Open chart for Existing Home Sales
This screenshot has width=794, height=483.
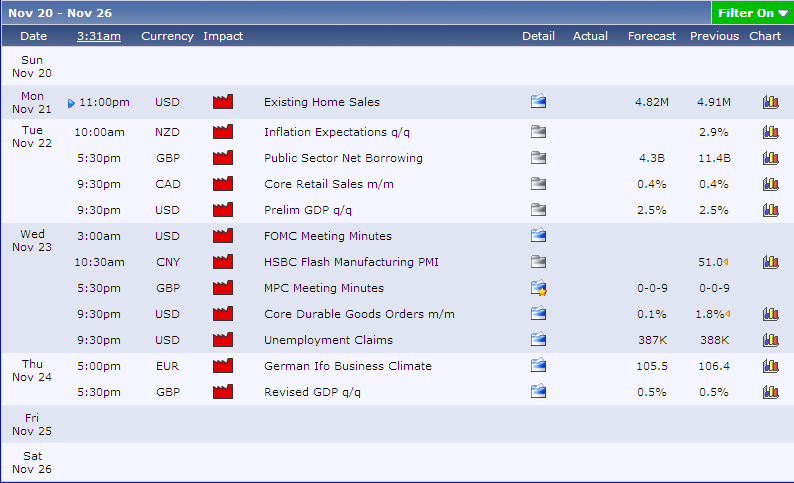pyautogui.click(x=770, y=102)
